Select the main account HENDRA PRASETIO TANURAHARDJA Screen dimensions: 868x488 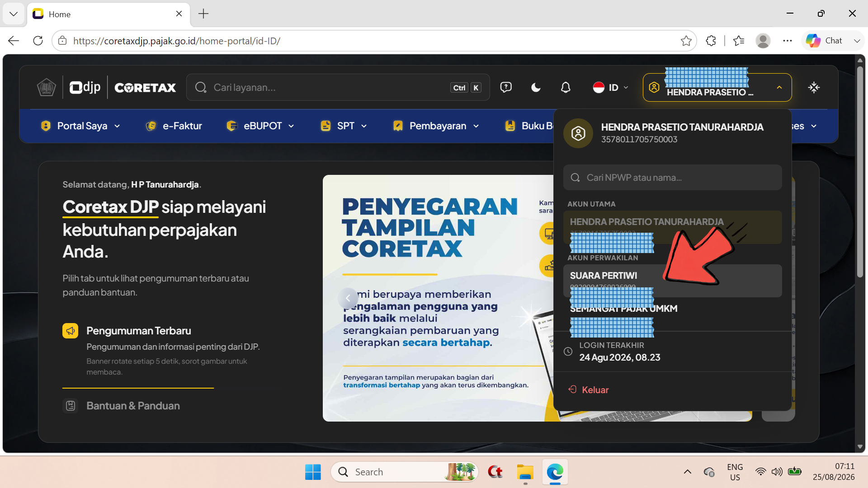(672, 227)
